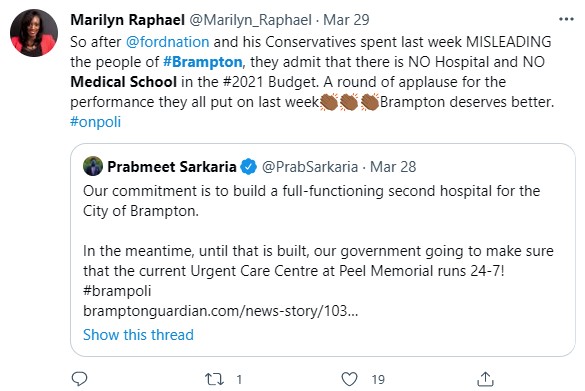Click Prabmeet Sarkaria's small avatar

pyautogui.click(x=93, y=166)
